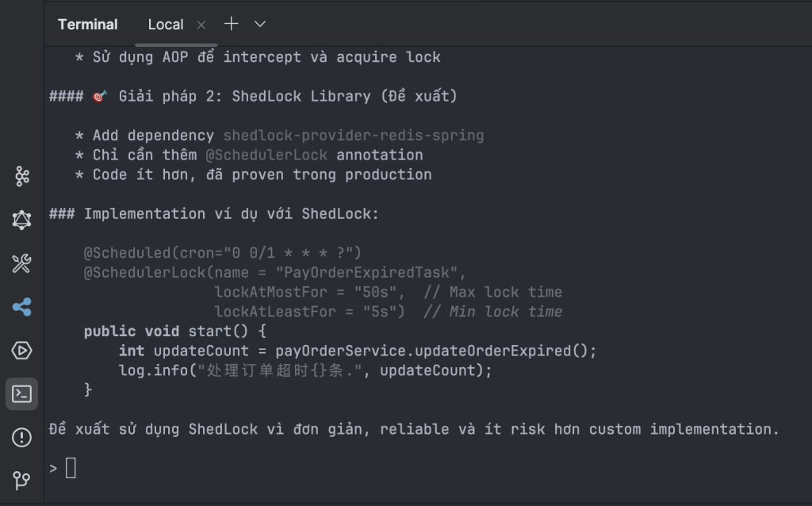812x506 pixels.
Task: Expand the terminal tab options chevron
Action: click(259, 24)
